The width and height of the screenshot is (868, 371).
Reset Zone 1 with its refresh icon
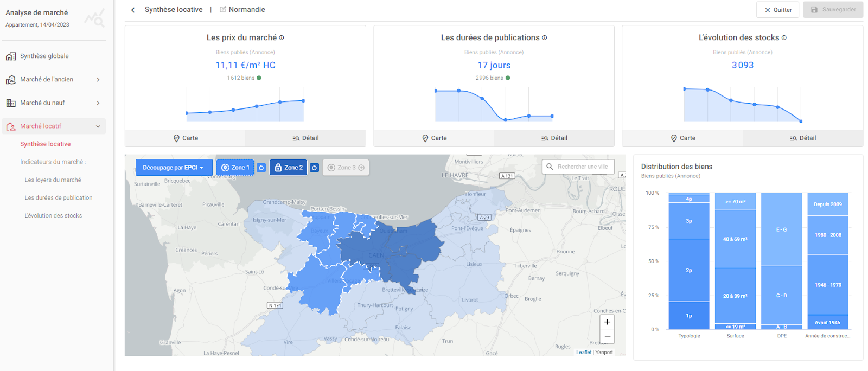point(261,168)
